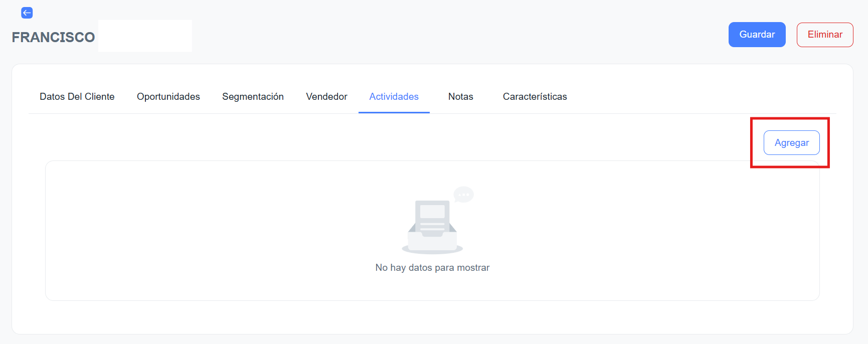868x344 pixels.
Task: Switch to the Oportunidades tab
Action: [x=168, y=97]
